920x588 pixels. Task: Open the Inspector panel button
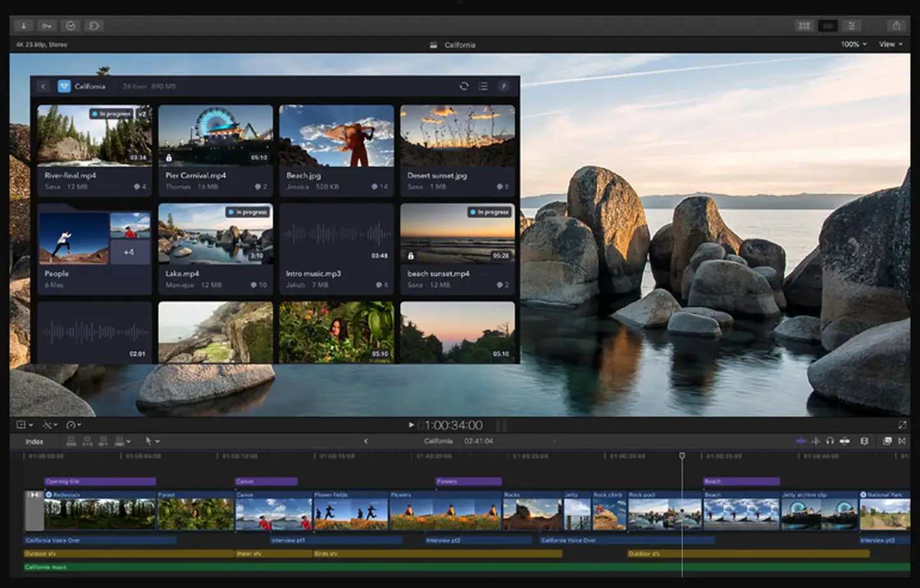(x=852, y=26)
